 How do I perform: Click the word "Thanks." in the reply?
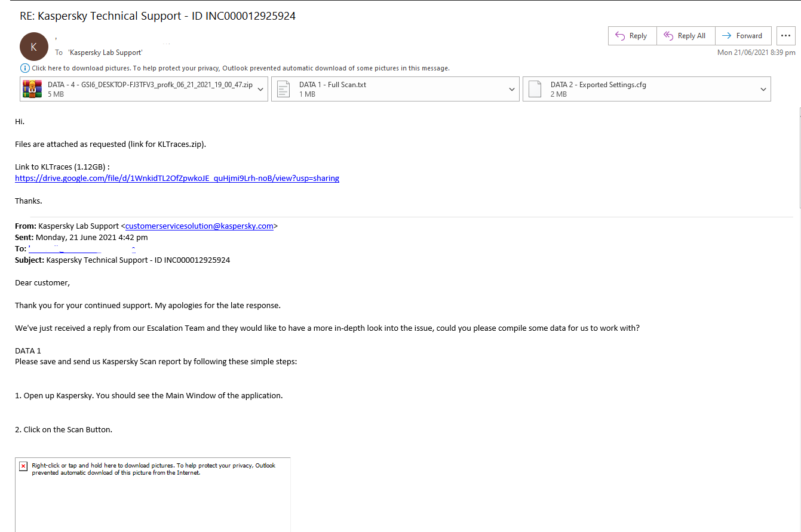coord(29,201)
